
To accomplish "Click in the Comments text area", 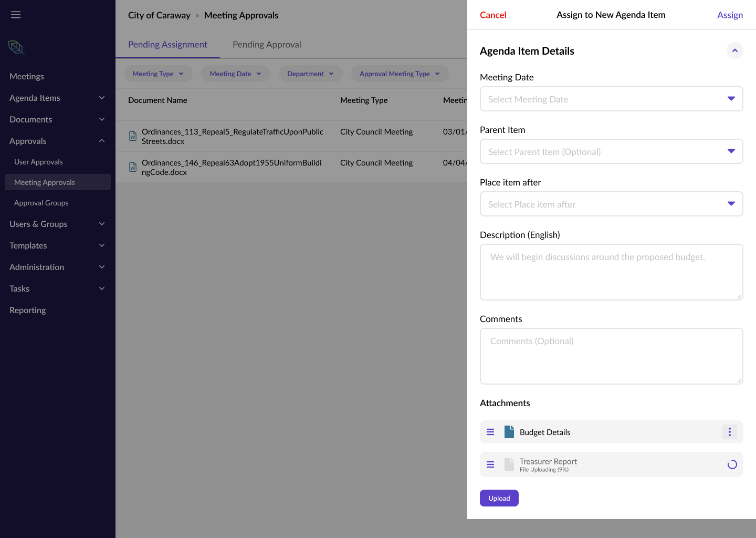I will click(x=612, y=356).
